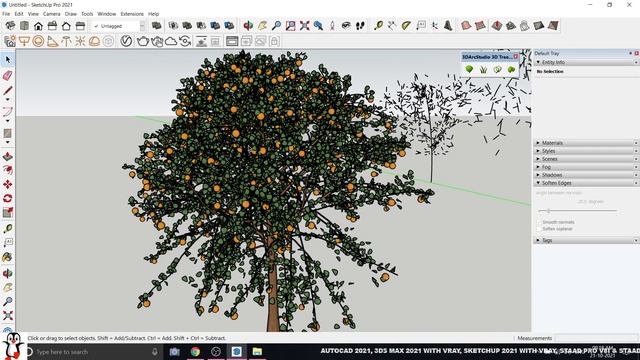
Task: Start V-Ray teapot render
Action: click(142, 41)
